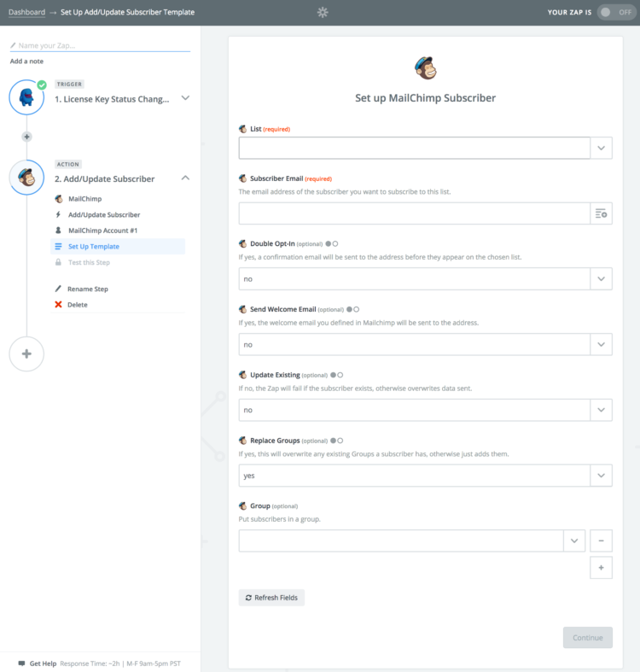The height and width of the screenshot is (672, 640).
Task: Click the loading gear icon in header
Action: point(323,13)
